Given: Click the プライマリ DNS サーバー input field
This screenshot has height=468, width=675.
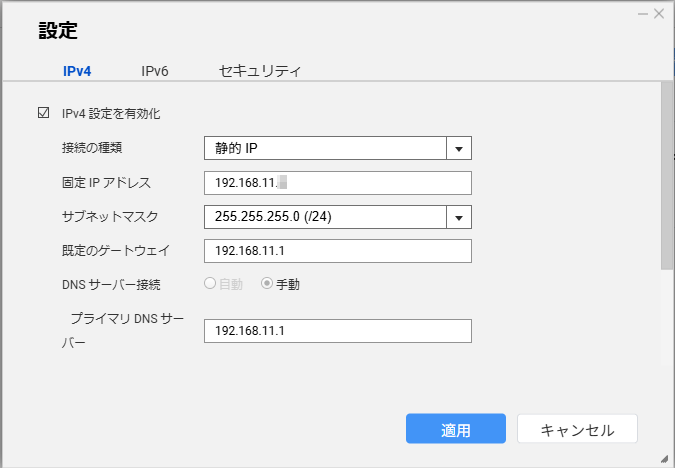Looking at the screenshot, I should (x=337, y=331).
